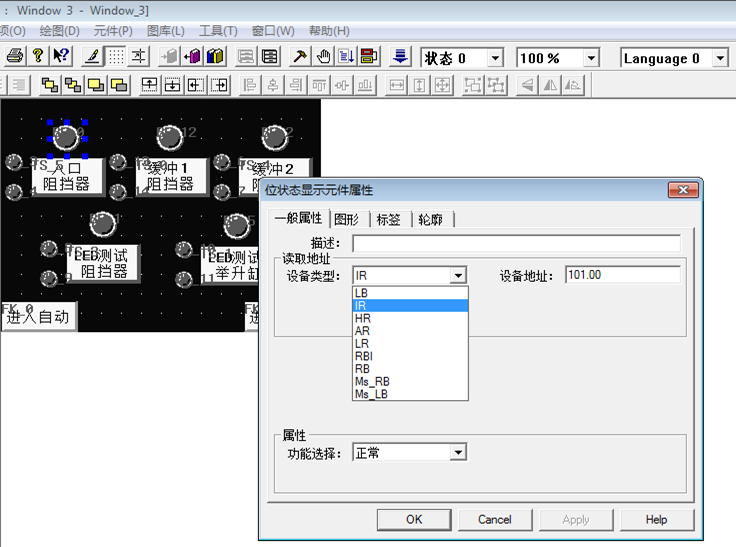This screenshot has height=547, width=736.
Task: Click the blue download arrow icon
Action: [x=400, y=57]
